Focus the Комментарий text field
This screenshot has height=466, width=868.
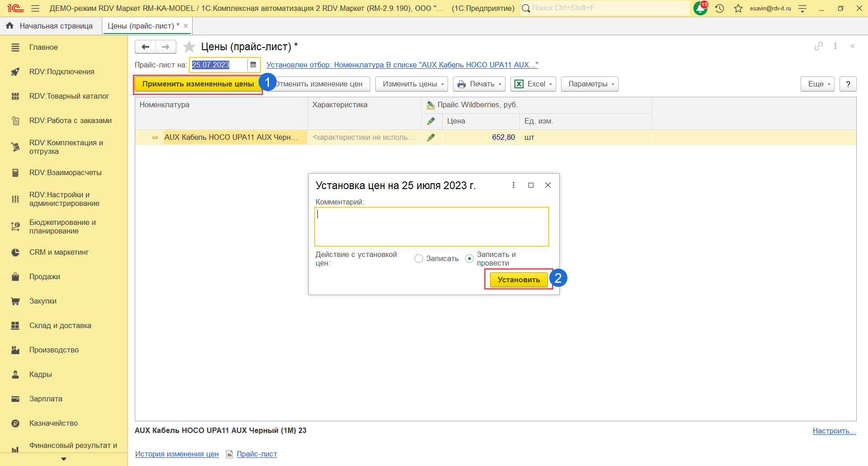432,227
